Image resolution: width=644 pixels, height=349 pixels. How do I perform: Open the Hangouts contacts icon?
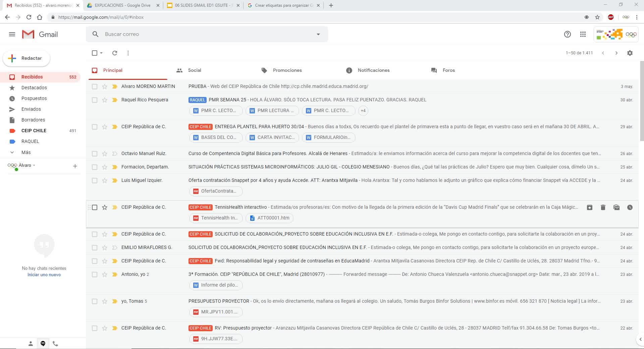coord(31,344)
